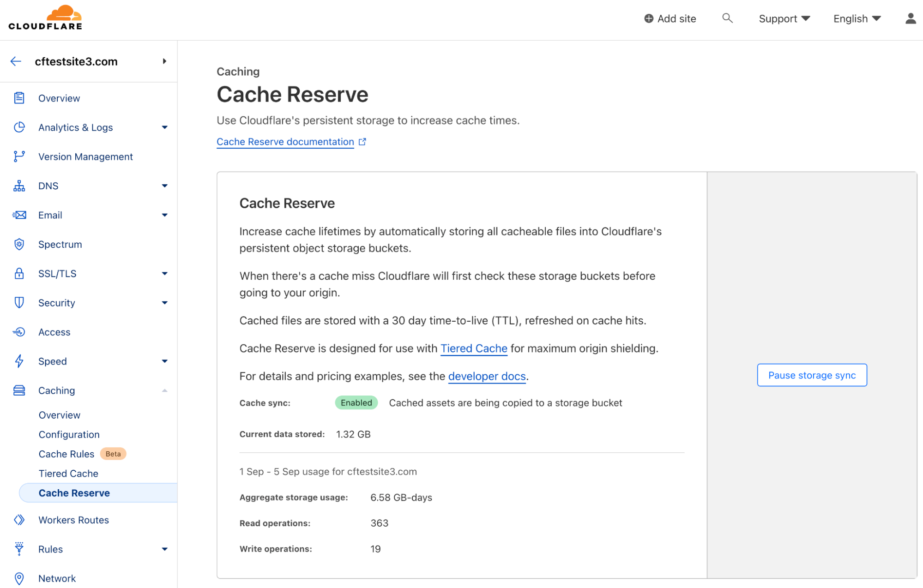Click the Cloudflare logo
Viewport: 923px width, 588px height.
click(45, 17)
